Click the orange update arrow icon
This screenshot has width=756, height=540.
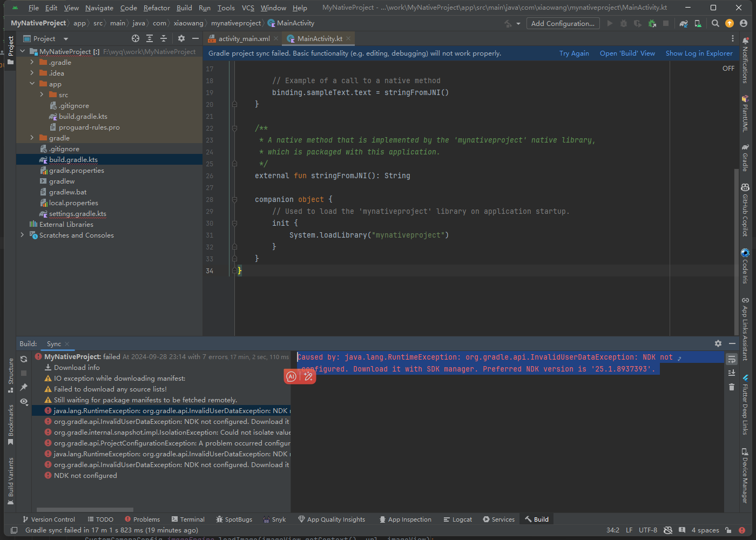pos(730,23)
